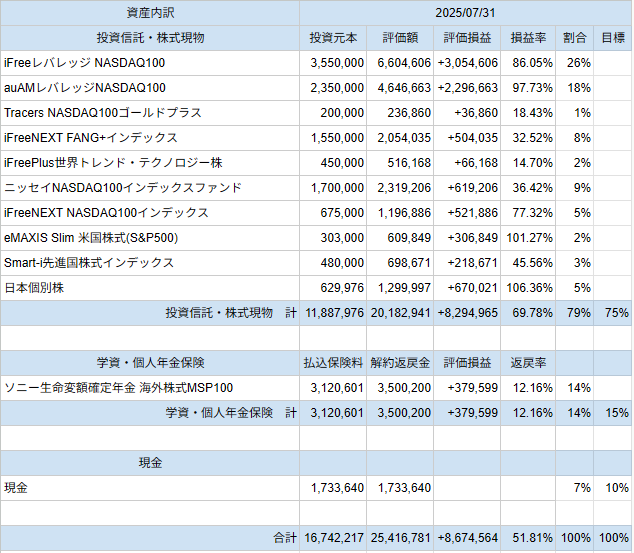Click the 解約返戻金 column header
Screen dimensions: 634x553
tap(400, 363)
